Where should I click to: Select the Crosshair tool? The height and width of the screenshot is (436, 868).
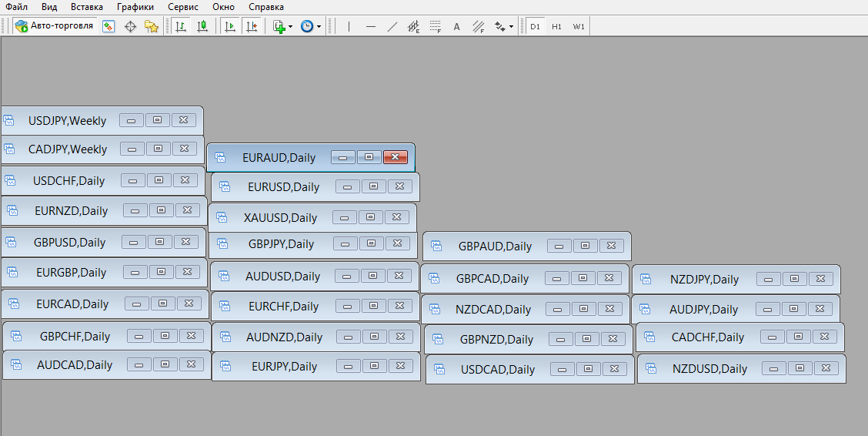tap(130, 26)
